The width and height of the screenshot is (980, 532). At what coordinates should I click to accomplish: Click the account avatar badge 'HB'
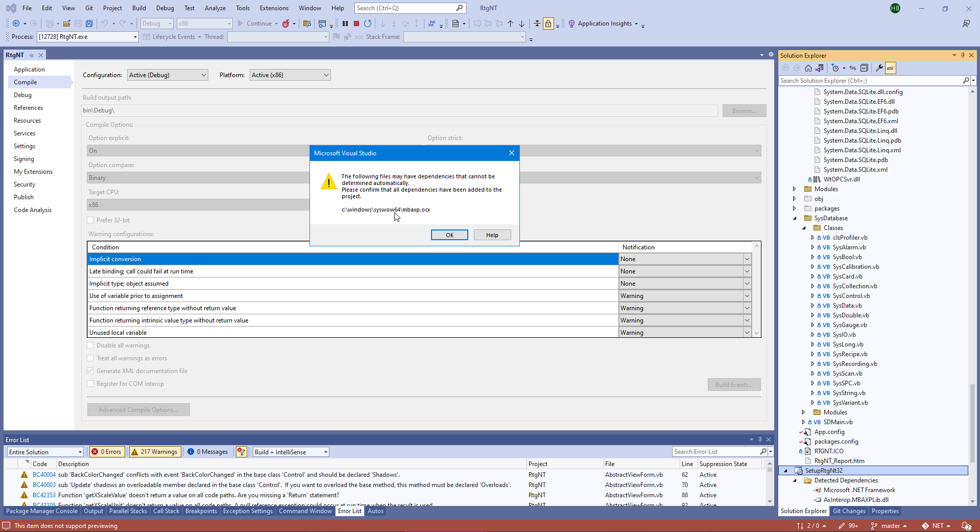tap(895, 8)
